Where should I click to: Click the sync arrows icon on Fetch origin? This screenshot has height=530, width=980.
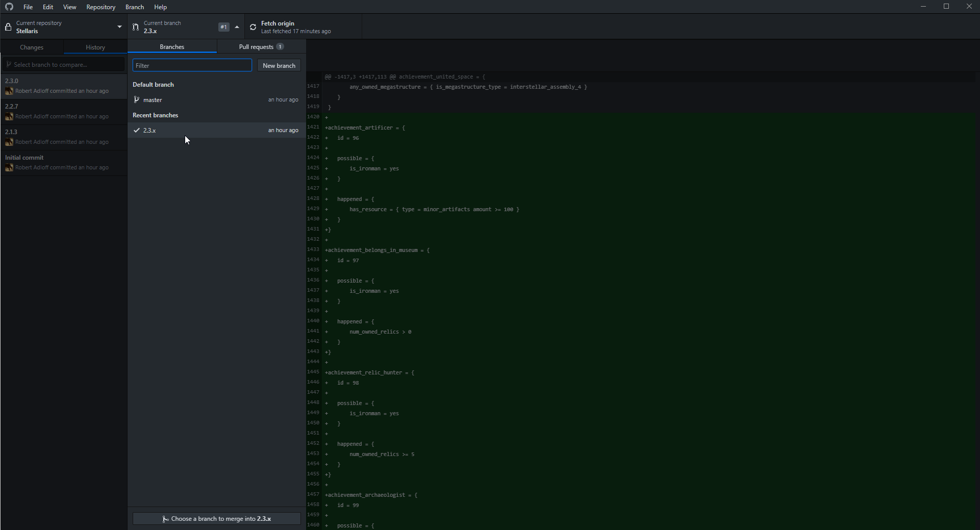(x=253, y=27)
